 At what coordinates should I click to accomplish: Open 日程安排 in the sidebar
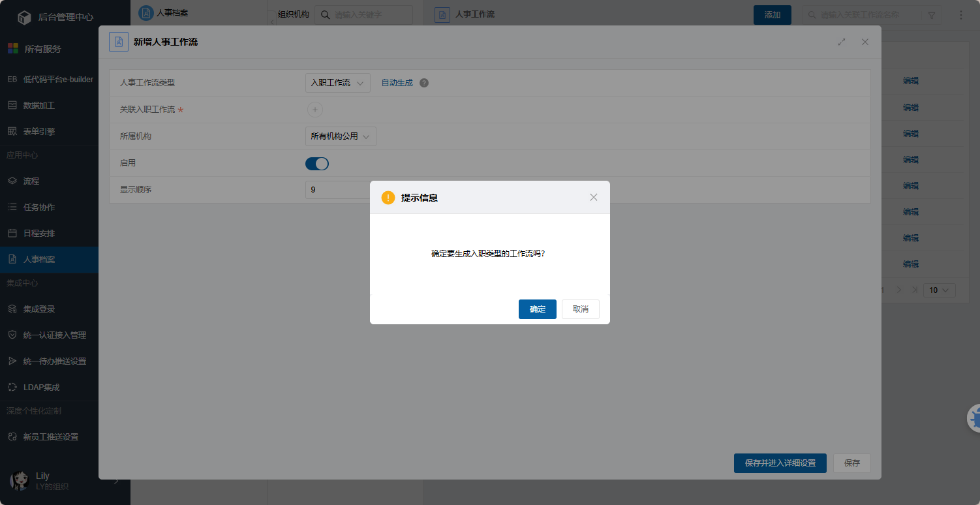(39, 233)
